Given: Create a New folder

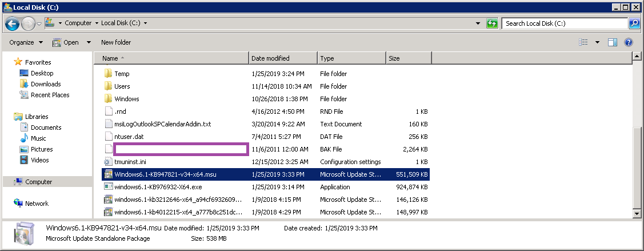Looking at the screenshot, I should pos(116,42).
